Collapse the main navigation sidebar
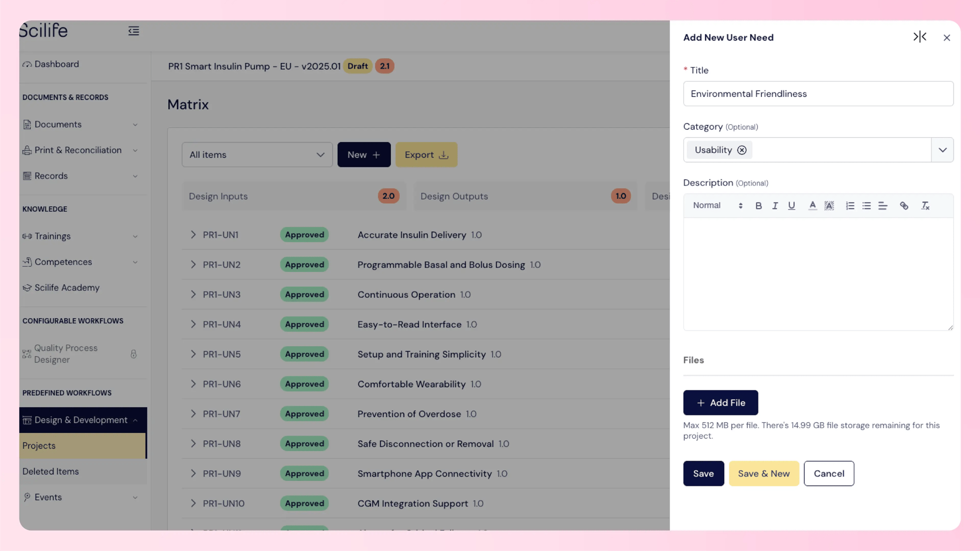The height and width of the screenshot is (551, 980). pos(133,31)
